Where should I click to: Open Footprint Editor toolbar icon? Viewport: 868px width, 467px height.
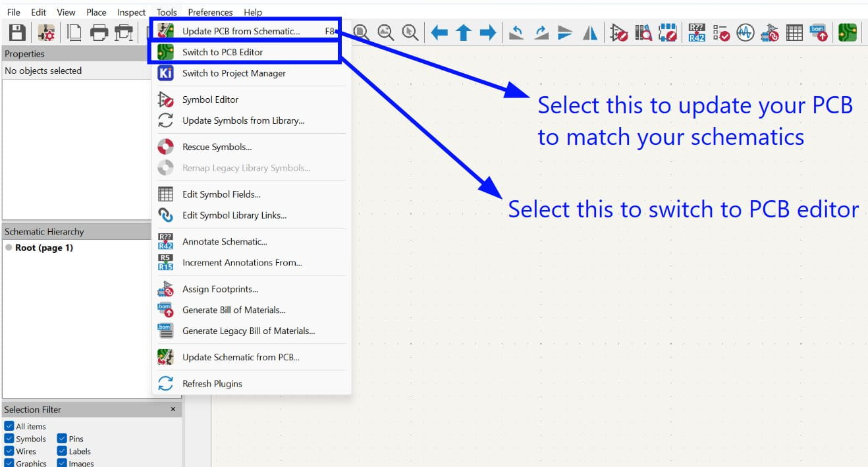point(668,32)
